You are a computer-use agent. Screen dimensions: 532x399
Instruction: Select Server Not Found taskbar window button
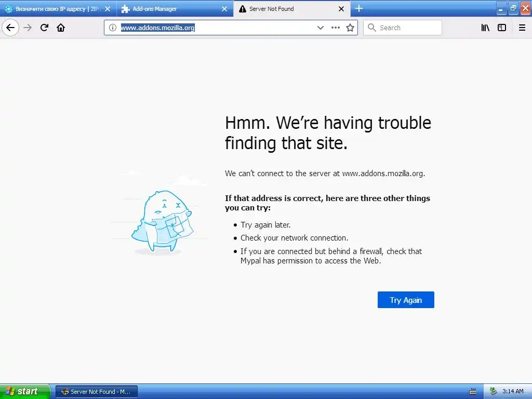(96, 392)
